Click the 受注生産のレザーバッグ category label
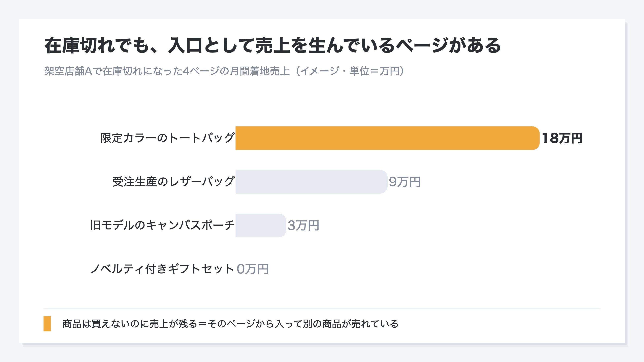 (x=173, y=182)
